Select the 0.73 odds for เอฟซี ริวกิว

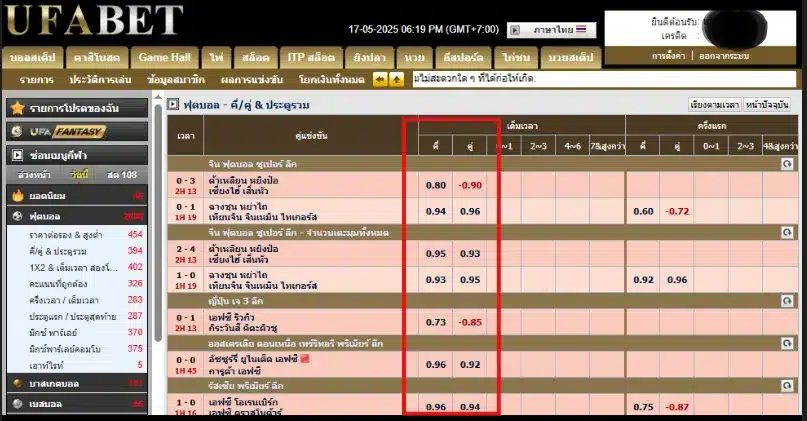tap(436, 323)
